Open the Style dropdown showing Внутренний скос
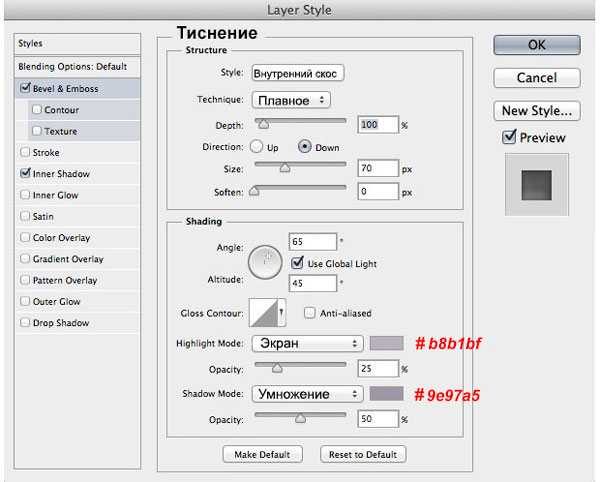This screenshot has width=600, height=482. [298, 73]
